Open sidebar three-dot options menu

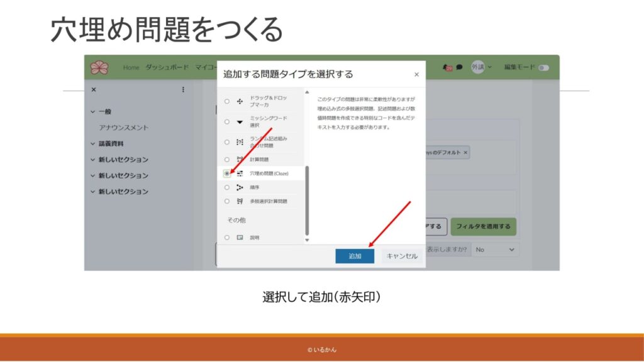183,90
